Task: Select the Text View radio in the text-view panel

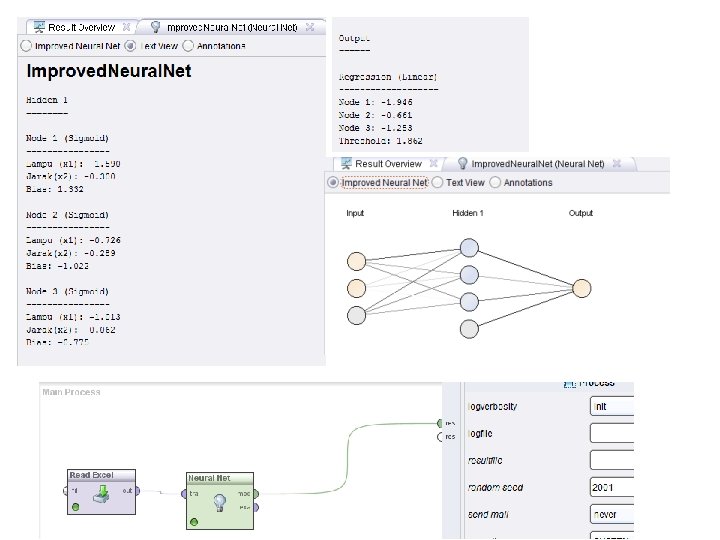Action: click(x=130, y=46)
